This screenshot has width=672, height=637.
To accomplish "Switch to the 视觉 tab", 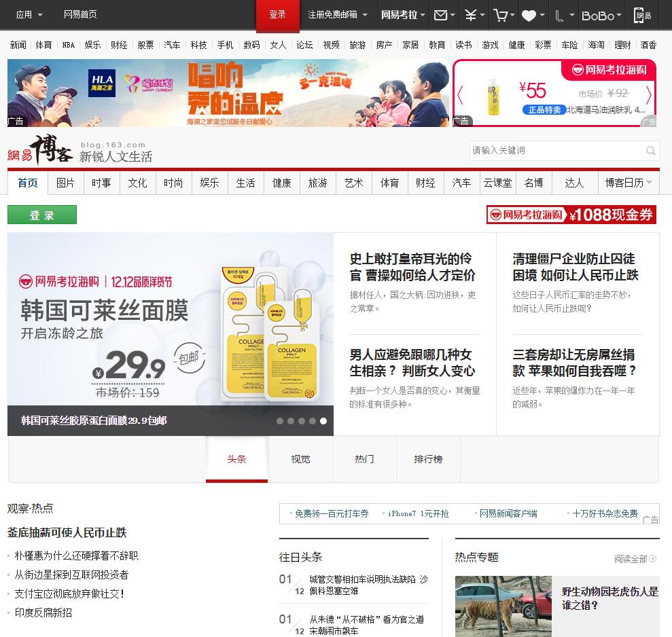I will pyautogui.click(x=300, y=459).
